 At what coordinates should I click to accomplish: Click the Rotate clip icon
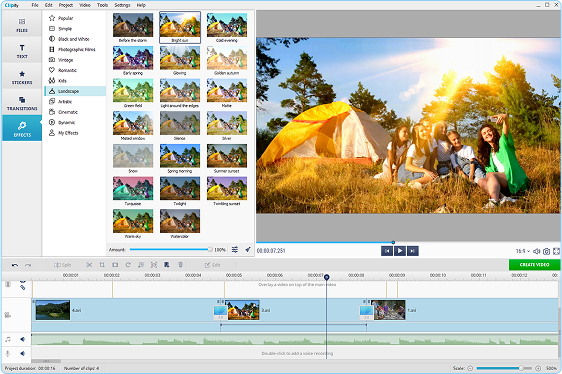pyautogui.click(x=128, y=265)
